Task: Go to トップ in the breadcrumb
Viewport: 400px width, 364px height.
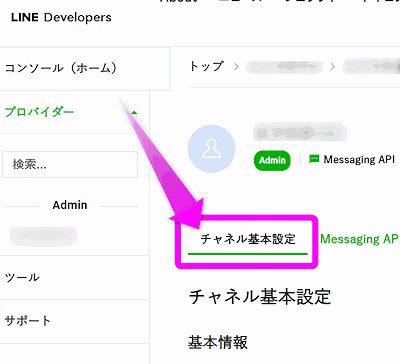Action: pyautogui.click(x=206, y=66)
